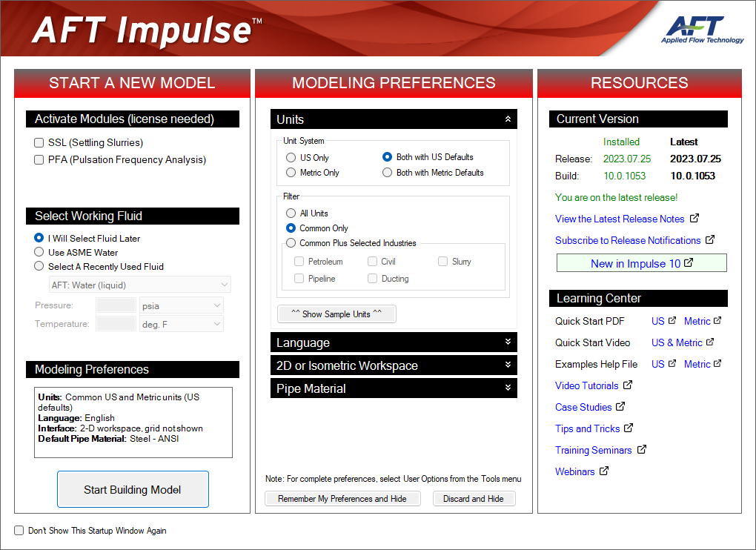Collapse the Units section
This screenshot has height=550, width=756.
click(508, 119)
